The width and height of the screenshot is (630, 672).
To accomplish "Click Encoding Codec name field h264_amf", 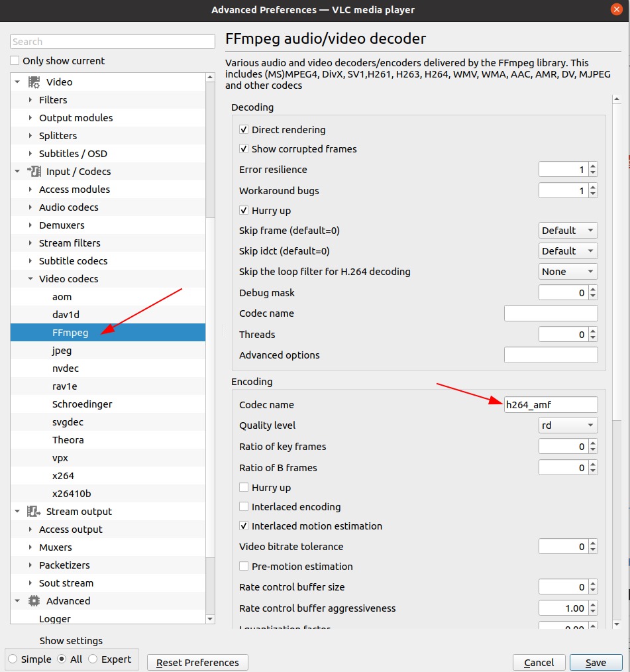I will click(x=551, y=404).
